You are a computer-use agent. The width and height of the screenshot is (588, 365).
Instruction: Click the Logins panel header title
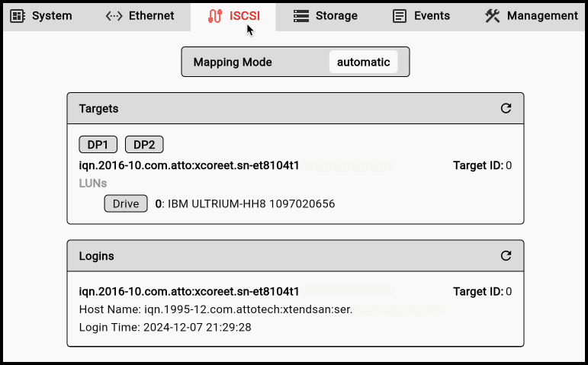[x=97, y=256]
